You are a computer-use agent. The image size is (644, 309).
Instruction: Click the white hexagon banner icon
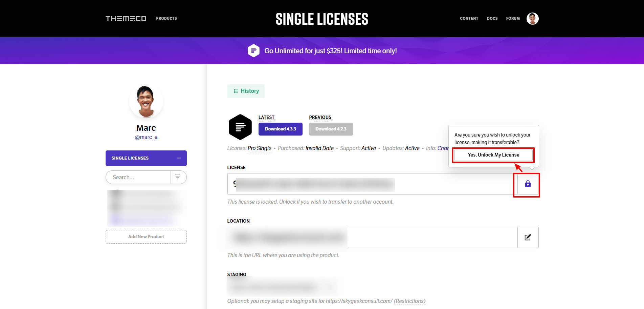pyautogui.click(x=253, y=51)
